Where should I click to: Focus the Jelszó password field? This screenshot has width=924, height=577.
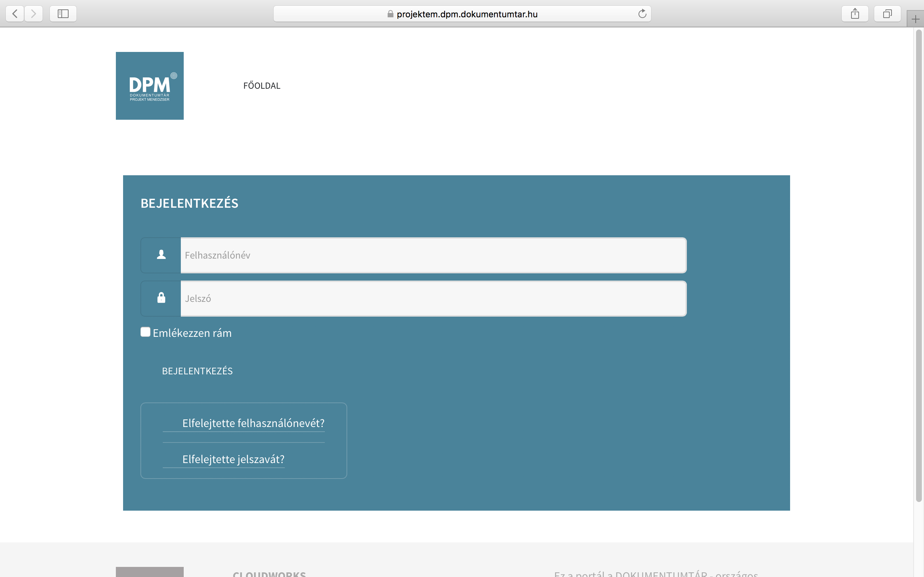433,298
